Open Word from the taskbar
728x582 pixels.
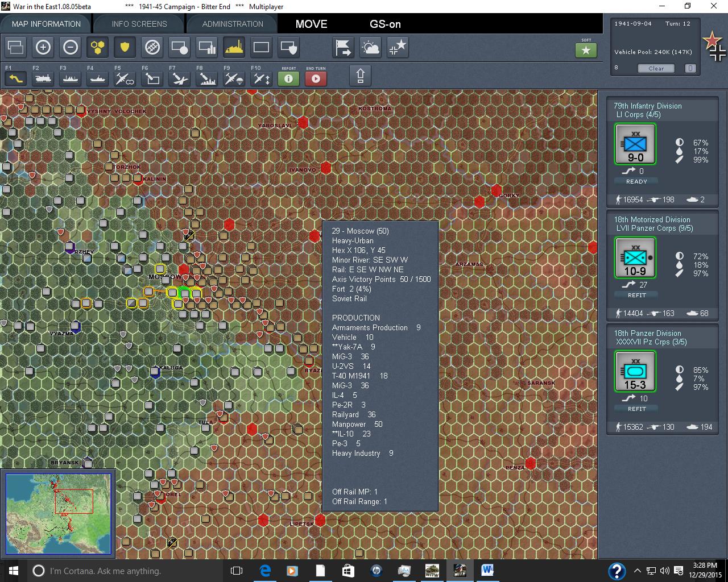click(487, 571)
